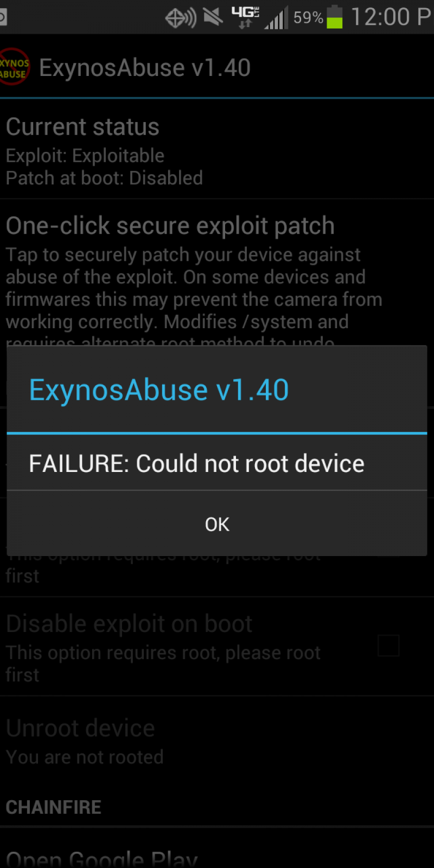Toggle Disable exploit on boot checkbox

[388, 646]
